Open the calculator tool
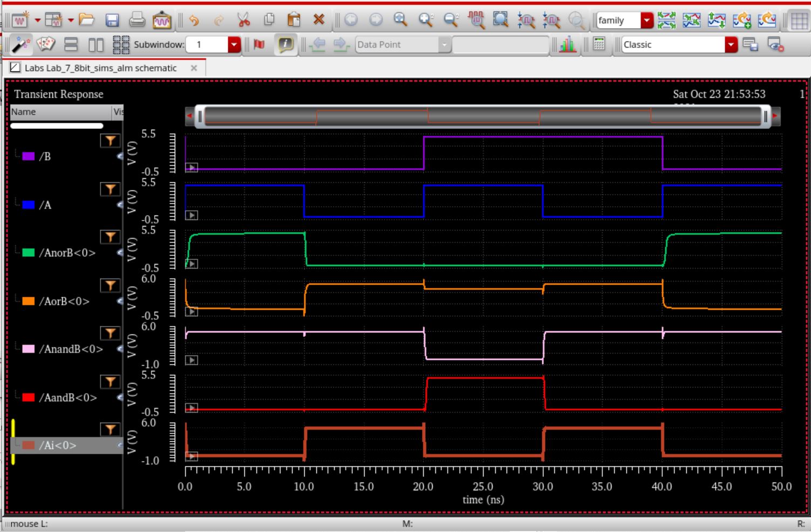This screenshot has width=811, height=532. pyautogui.click(x=599, y=44)
